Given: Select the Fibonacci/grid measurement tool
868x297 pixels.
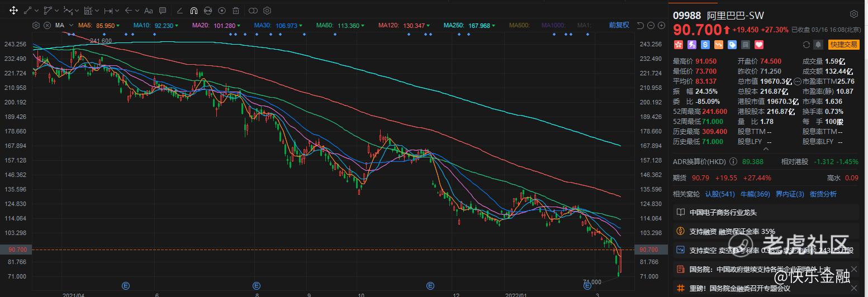Looking at the screenshot, I should pyautogui.click(x=88, y=10).
